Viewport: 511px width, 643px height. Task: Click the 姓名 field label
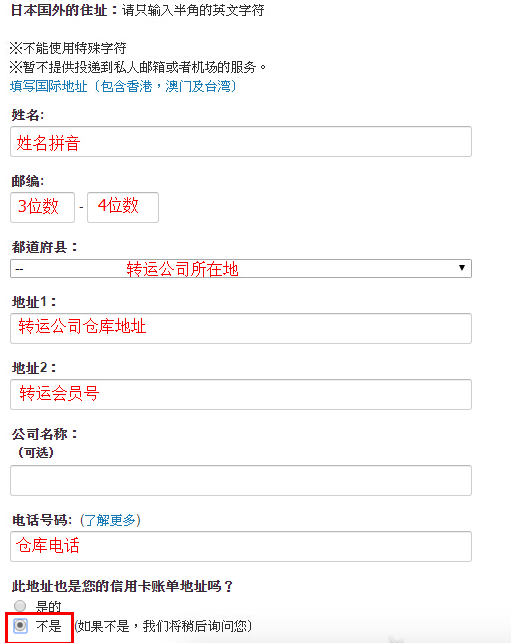27,115
